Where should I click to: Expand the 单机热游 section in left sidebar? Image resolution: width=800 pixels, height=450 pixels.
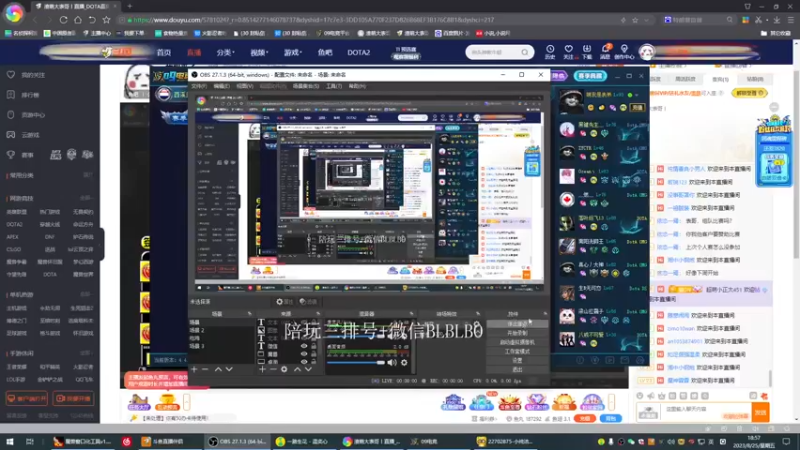coord(86,294)
